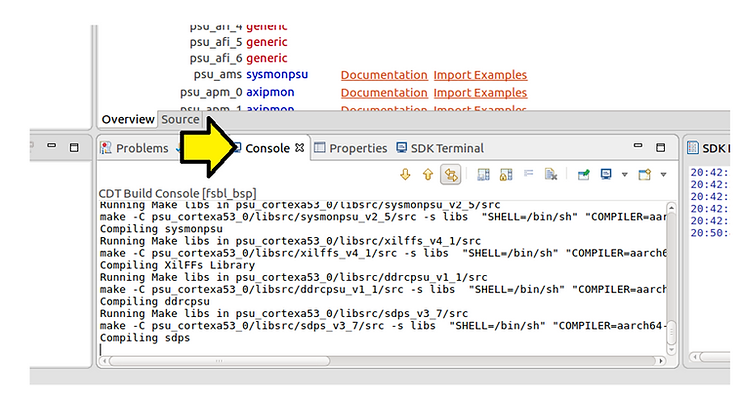This screenshot has width=740, height=398.
Task: Toggle console word wrap icon
Action: (483, 175)
